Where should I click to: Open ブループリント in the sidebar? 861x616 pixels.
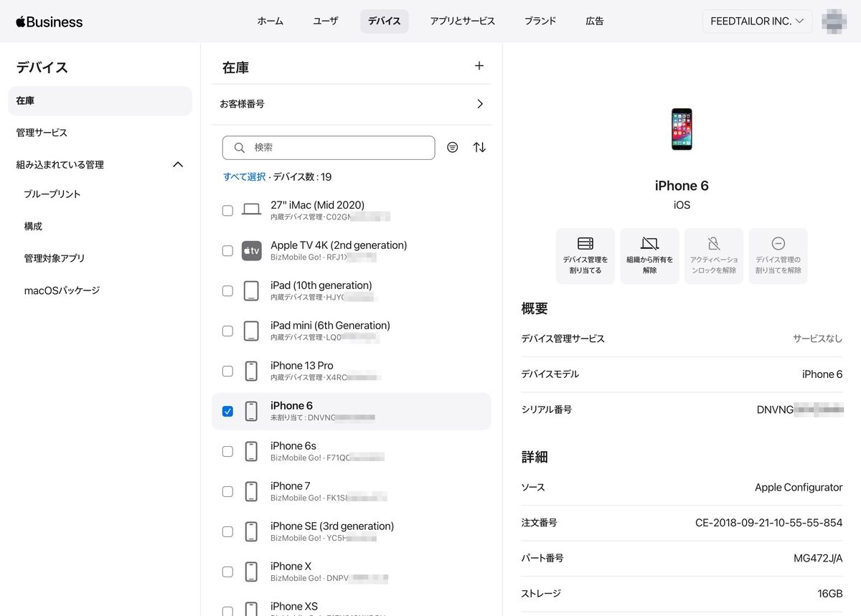pyautogui.click(x=52, y=194)
